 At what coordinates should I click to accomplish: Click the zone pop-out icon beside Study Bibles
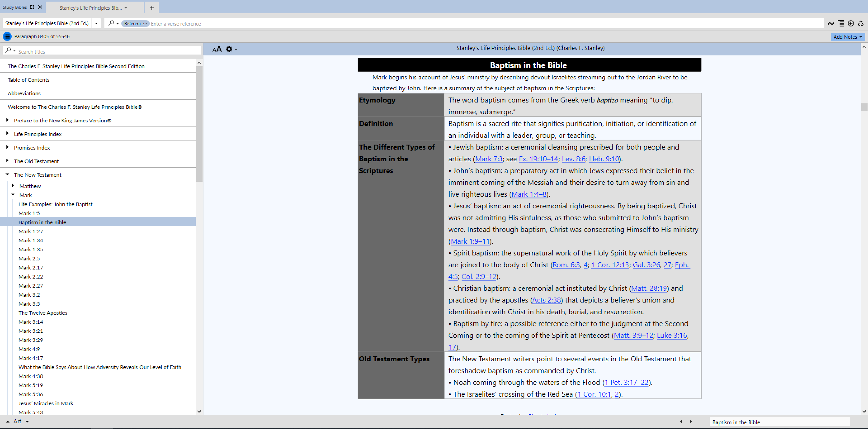(x=32, y=7)
